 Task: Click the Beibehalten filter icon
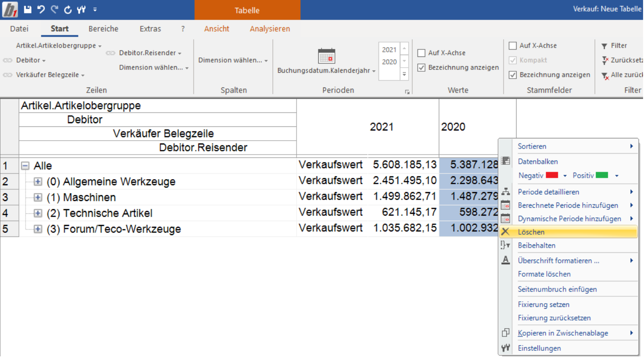[505, 245]
